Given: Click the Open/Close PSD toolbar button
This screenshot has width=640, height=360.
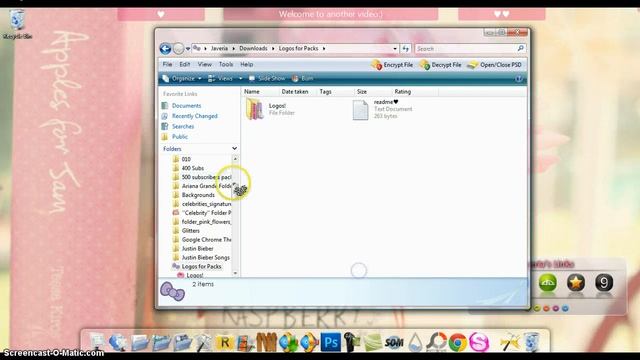Looking at the screenshot, I should (x=495, y=65).
